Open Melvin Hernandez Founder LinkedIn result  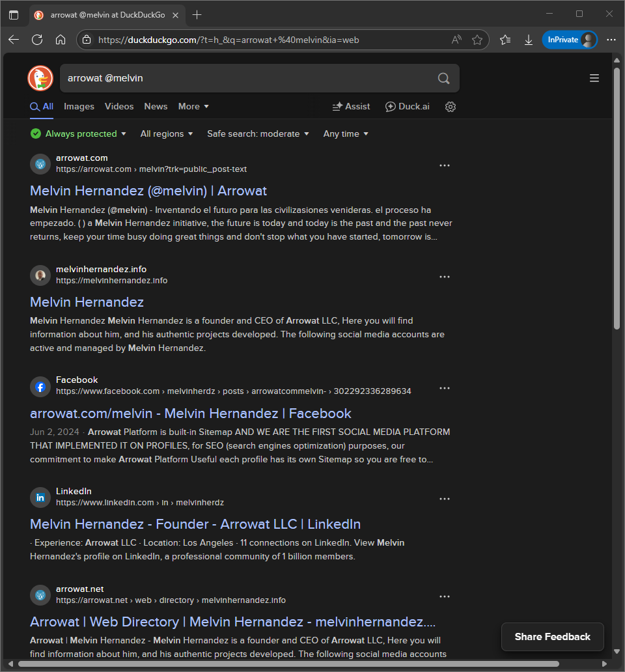[195, 524]
